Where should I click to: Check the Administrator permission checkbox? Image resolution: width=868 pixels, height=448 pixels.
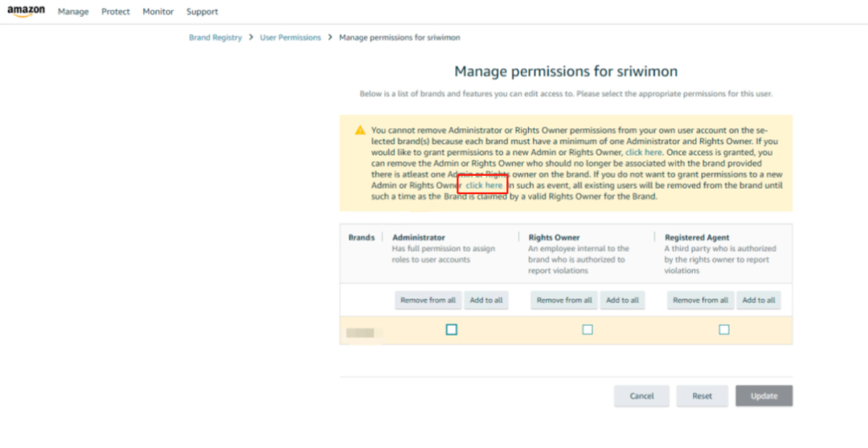(452, 329)
